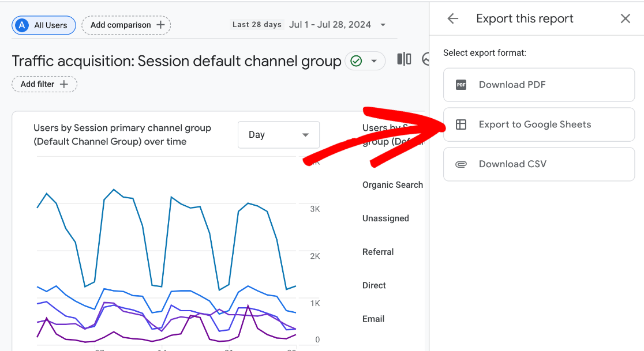Viewport: 644px width, 351px height.
Task: Click the Google Sheets grid icon
Action: pyautogui.click(x=460, y=124)
